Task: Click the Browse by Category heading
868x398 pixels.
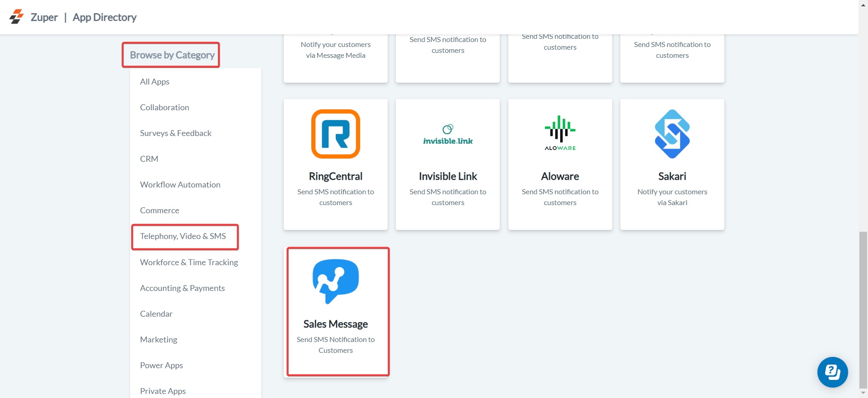Action: (172, 55)
